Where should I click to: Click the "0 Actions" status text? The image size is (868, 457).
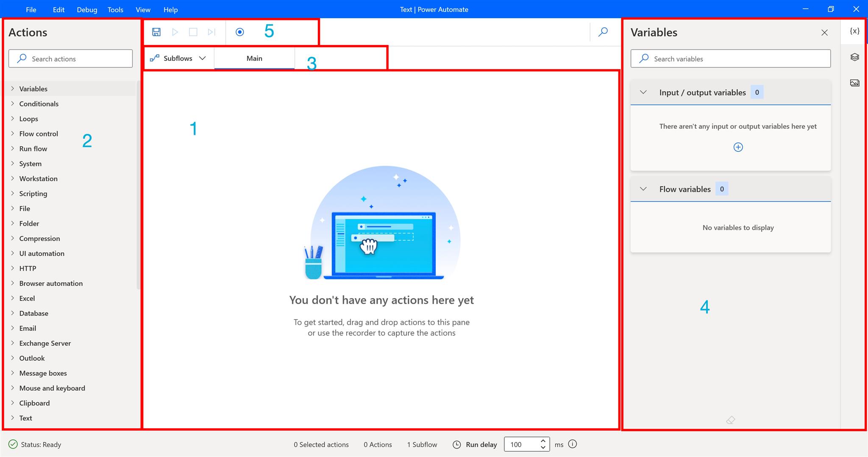point(378,444)
